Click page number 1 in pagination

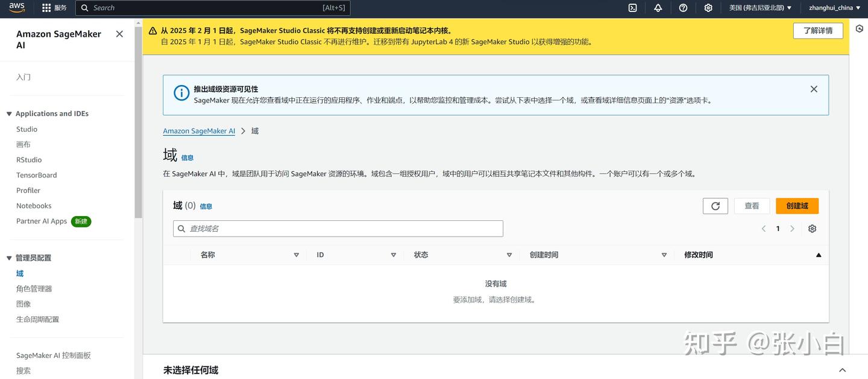point(778,229)
